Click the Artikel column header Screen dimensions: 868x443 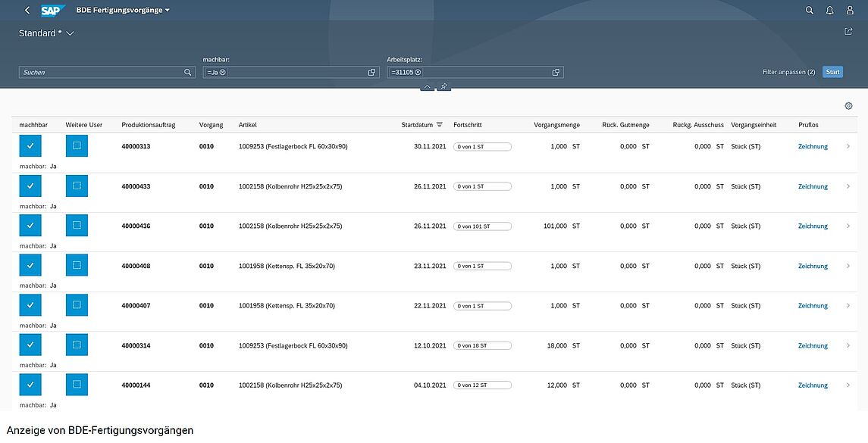click(x=247, y=125)
